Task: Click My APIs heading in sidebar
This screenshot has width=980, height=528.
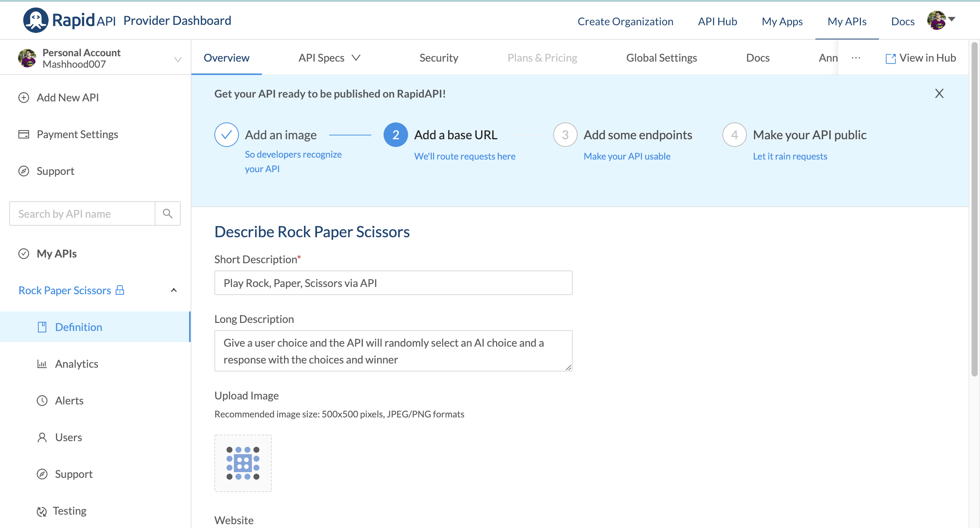Action: pos(57,254)
